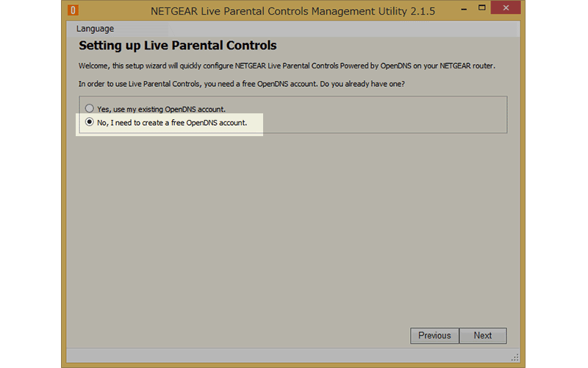The width and height of the screenshot is (588, 368).
Task: Click the 'Yes, use my existing OpenDNS account' label
Action: coord(161,109)
